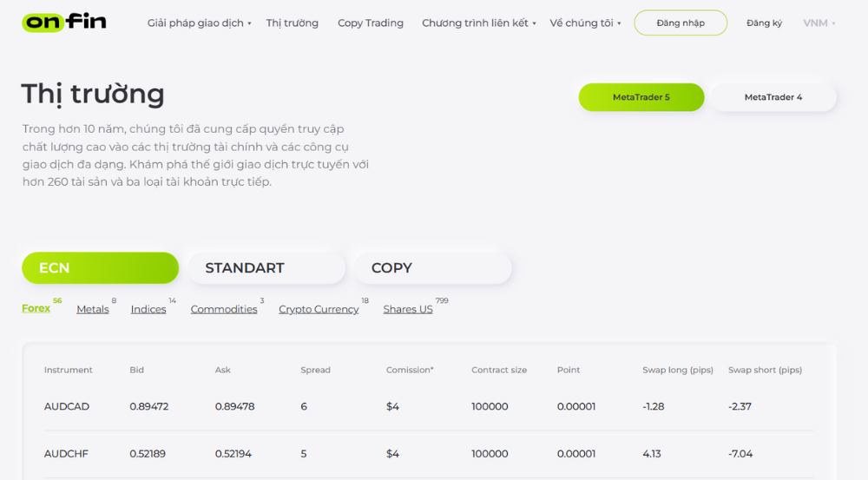Show the Metals instruments list
Viewport: 868px width, 480px height.
point(93,310)
